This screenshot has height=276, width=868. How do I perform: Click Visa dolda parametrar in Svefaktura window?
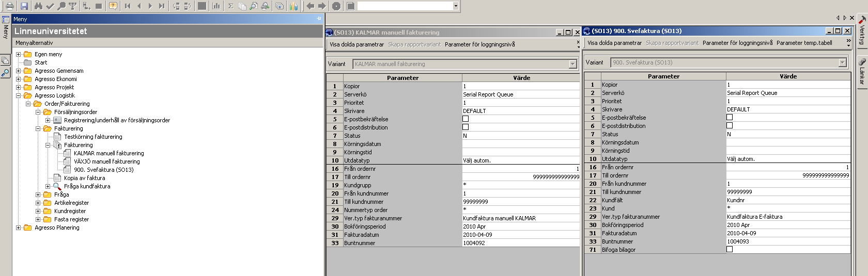tap(614, 43)
